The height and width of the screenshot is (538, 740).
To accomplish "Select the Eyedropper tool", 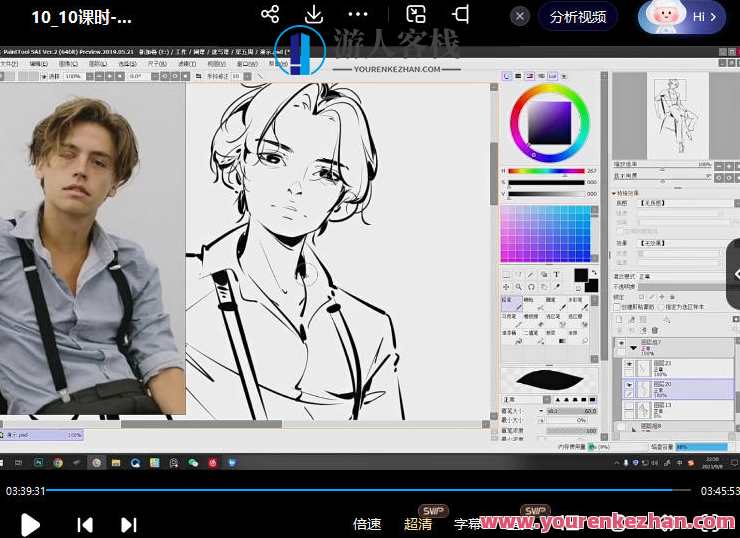I will pos(556,287).
